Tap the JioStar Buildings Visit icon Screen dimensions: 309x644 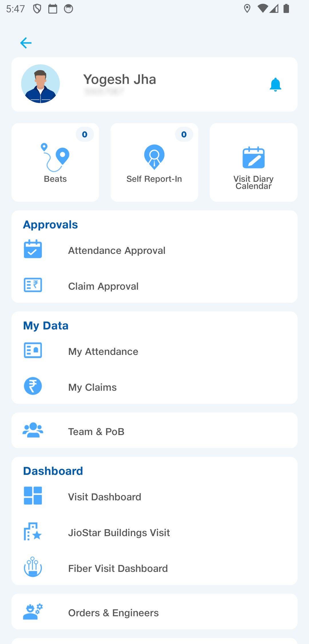[33, 532]
